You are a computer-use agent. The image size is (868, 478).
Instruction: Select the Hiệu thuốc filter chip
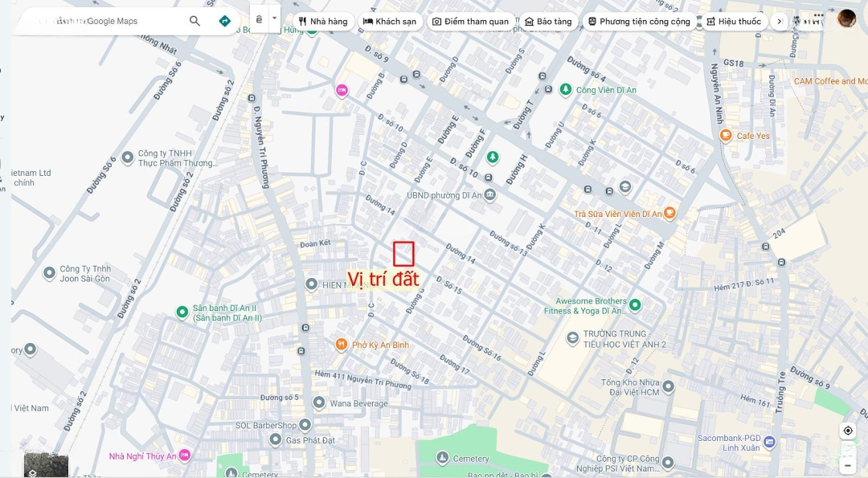(735, 22)
